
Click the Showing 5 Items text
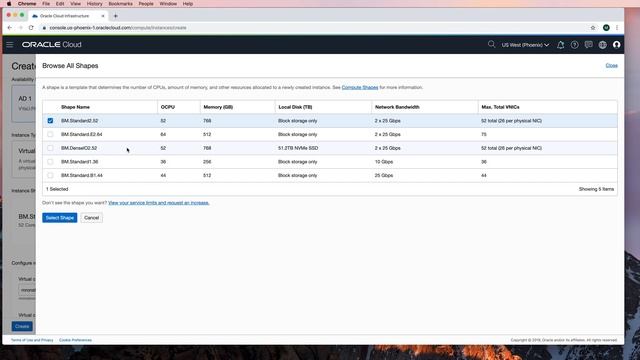pyautogui.click(x=596, y=189)
